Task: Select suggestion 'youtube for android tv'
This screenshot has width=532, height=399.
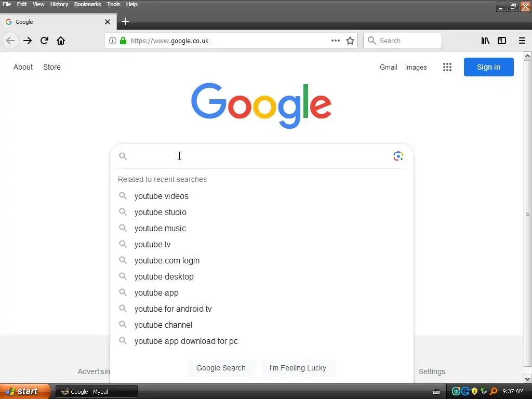Action: coord(262,309)
